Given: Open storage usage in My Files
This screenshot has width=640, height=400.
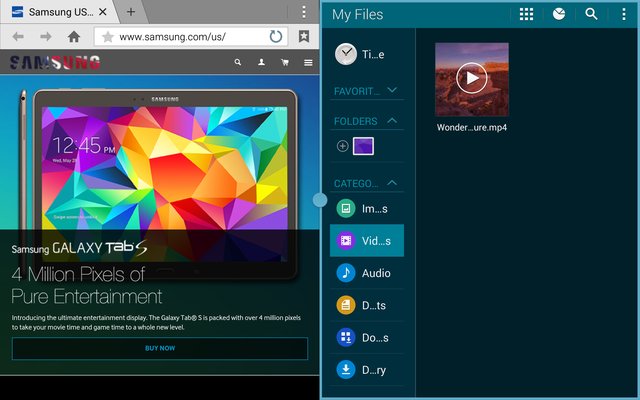Looking at the screenshot, I should tap(559, 14).
